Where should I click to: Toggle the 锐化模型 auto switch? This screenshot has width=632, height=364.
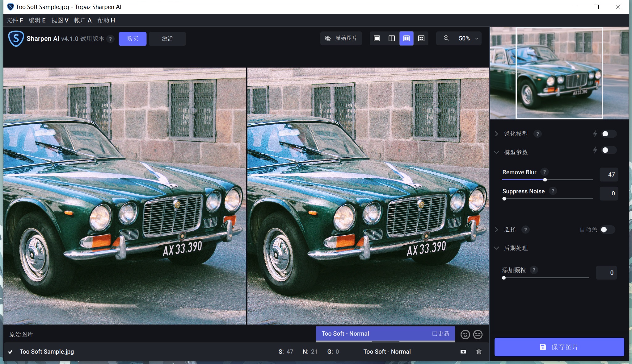click(x=608, y=134)
